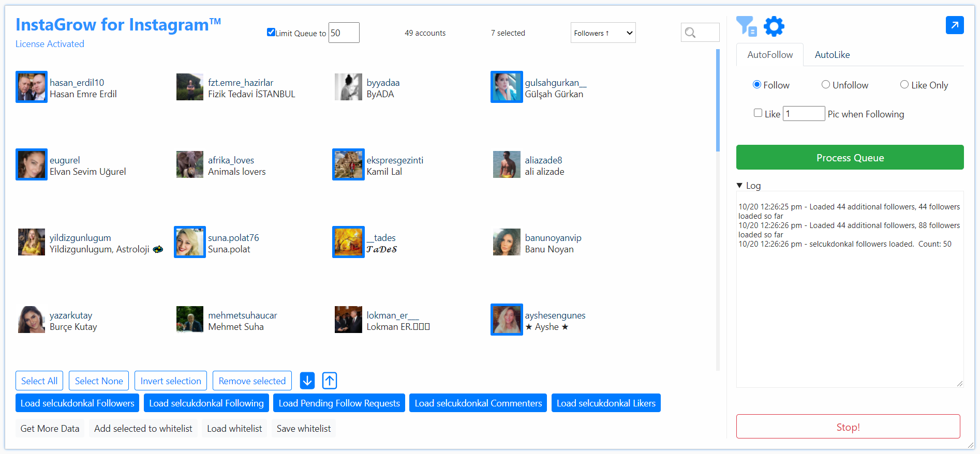The height and width of the screenshot is (454, 980).
Task: Click Remove selected button
Action: (x=252, y=381)
